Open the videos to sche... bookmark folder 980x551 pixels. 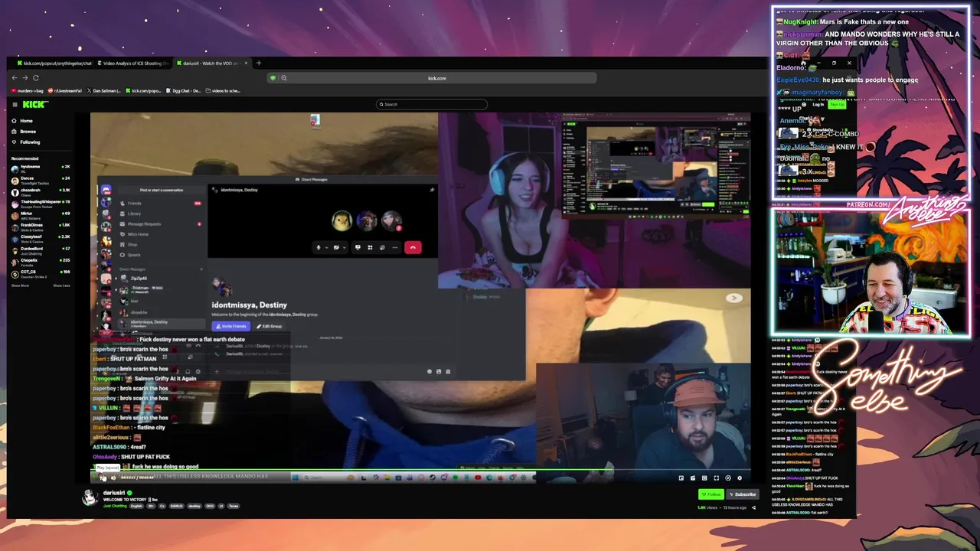pyautogui.click(x=223, y=91)
